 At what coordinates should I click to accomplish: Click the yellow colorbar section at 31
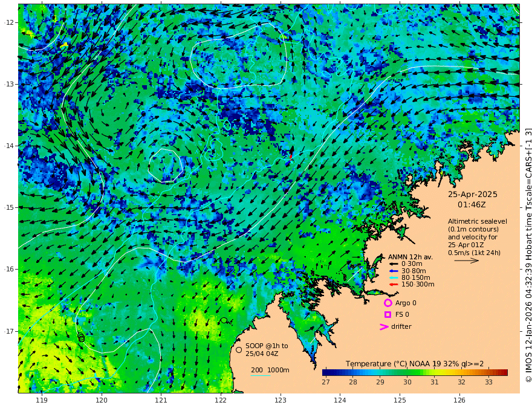click(x=434, y=372)
